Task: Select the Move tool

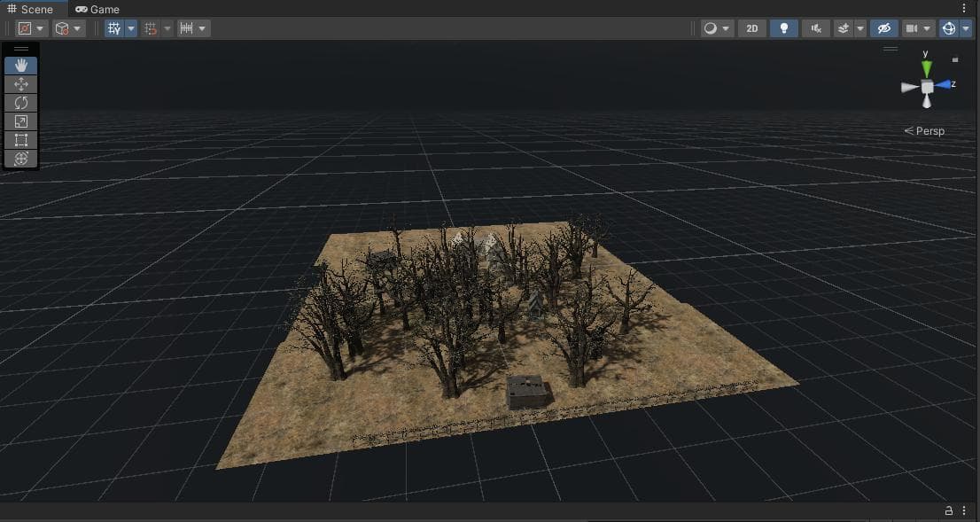Action: click(x=20, y=84)
